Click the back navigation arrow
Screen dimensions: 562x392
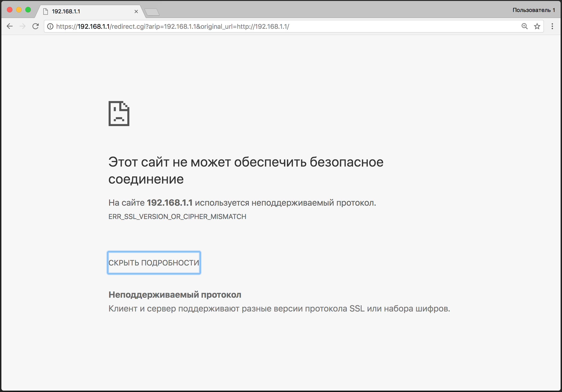(9, 26)
